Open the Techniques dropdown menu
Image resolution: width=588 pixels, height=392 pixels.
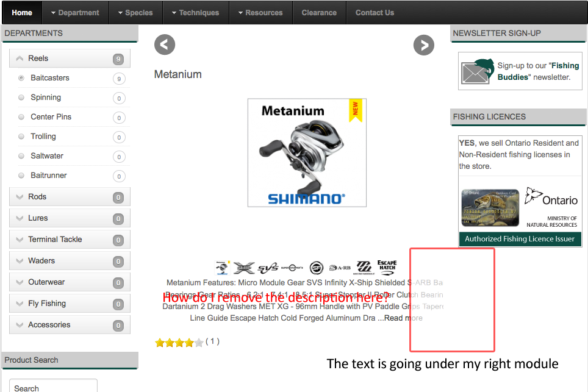tap(195, 13)
